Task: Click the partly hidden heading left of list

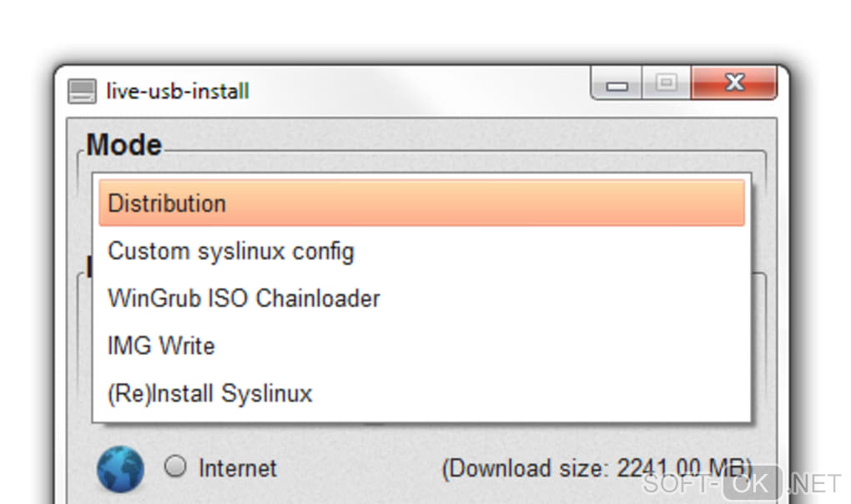Action: click(88, 267)
